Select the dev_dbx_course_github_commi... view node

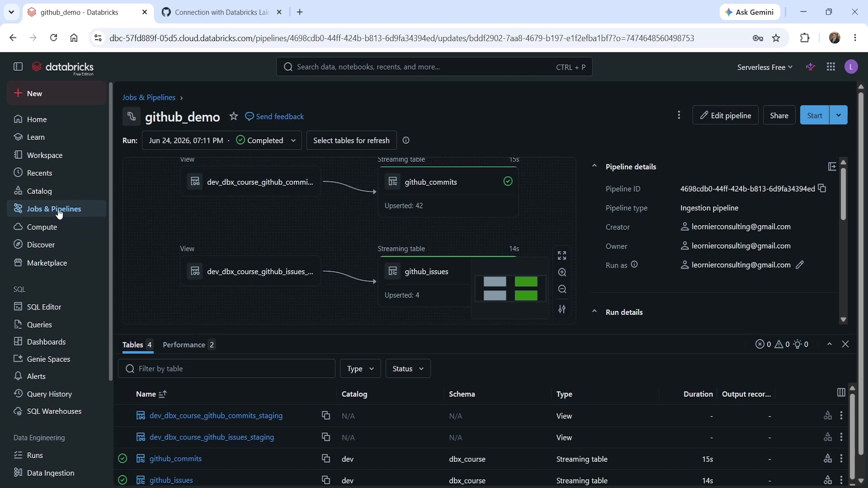coord(250,182)
